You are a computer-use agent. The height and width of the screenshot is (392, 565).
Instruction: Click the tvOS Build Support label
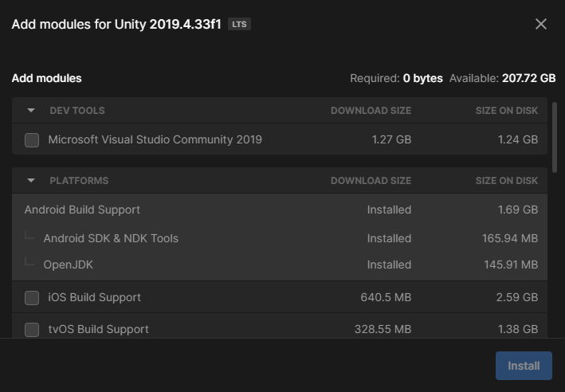tap(98, 329)
